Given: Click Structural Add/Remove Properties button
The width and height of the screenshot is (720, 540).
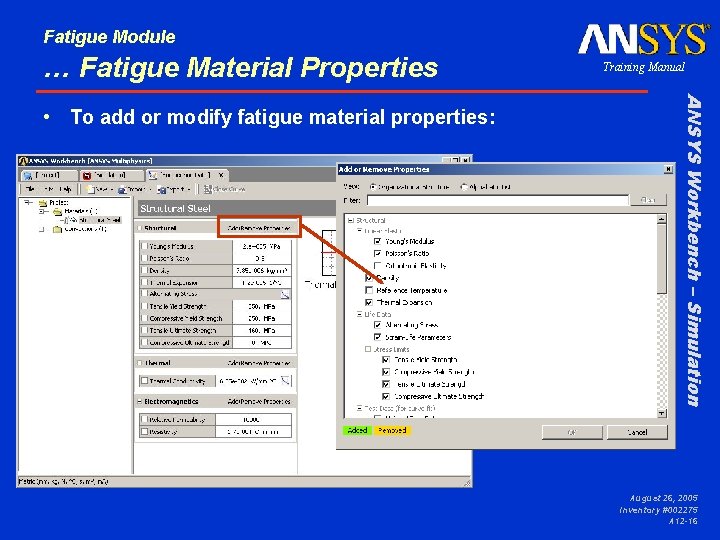Looking at the screenshot, I should [x=259, y=228].
